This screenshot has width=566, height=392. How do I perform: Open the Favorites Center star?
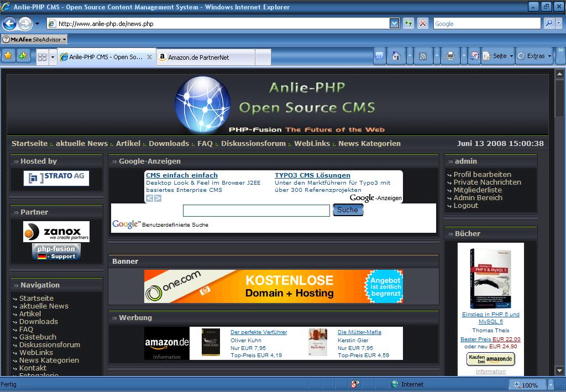[8, 56]
